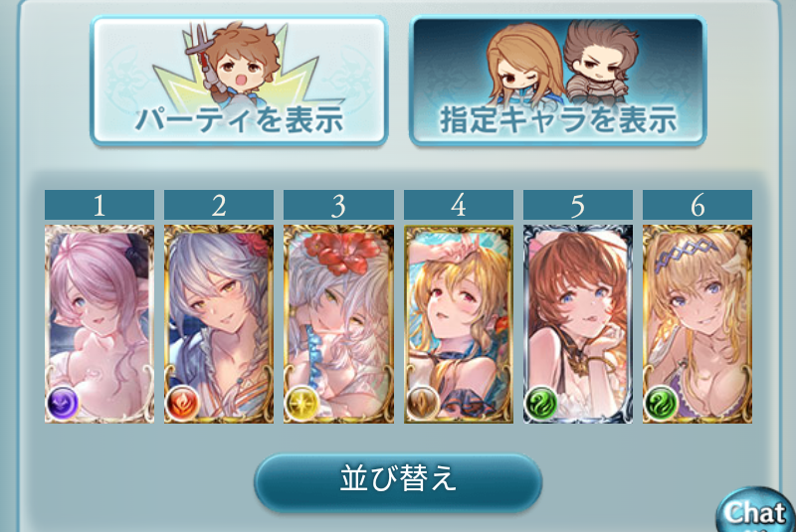
Task: Select red-flower character card in slot 3
Action: point(338,324)
